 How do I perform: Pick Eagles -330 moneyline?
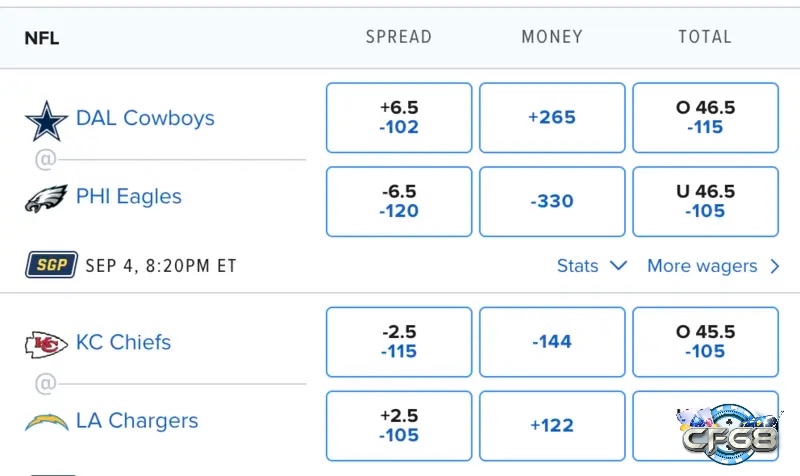(x=552, y=202)
